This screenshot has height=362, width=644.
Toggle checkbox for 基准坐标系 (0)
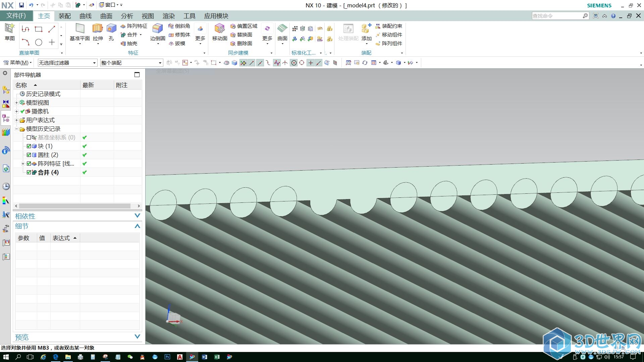tap(29, 137)
